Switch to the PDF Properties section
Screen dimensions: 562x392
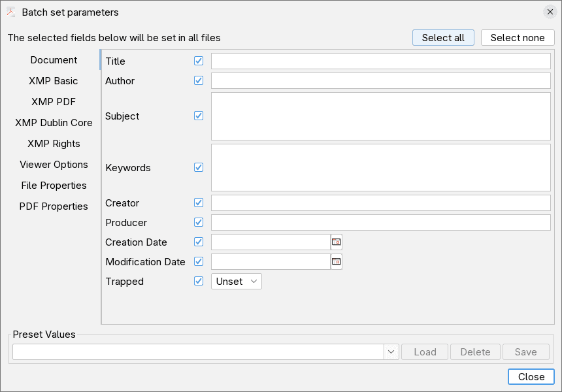pyautogui.click(x=54, y=206)
